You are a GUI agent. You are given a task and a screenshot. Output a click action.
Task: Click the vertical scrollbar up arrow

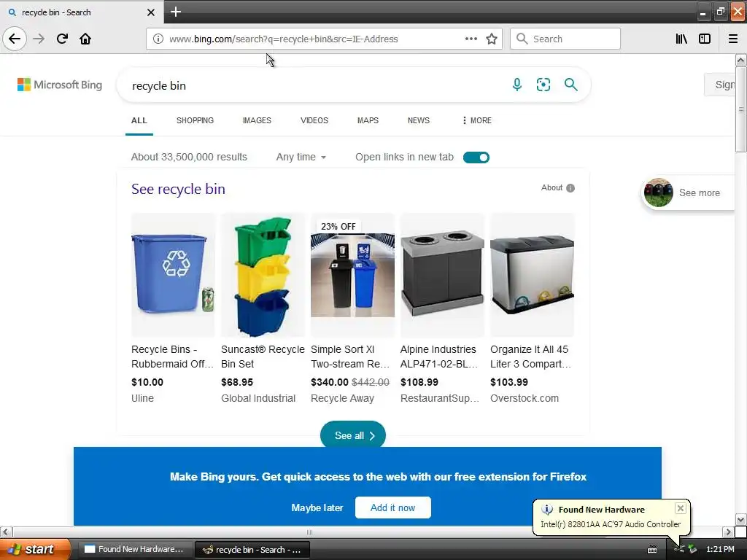coord(740,60)
